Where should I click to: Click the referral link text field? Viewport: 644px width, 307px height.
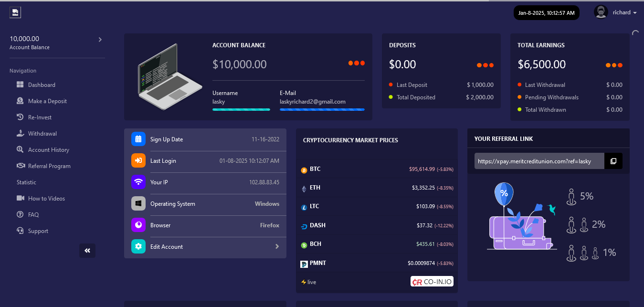[539, 161]
